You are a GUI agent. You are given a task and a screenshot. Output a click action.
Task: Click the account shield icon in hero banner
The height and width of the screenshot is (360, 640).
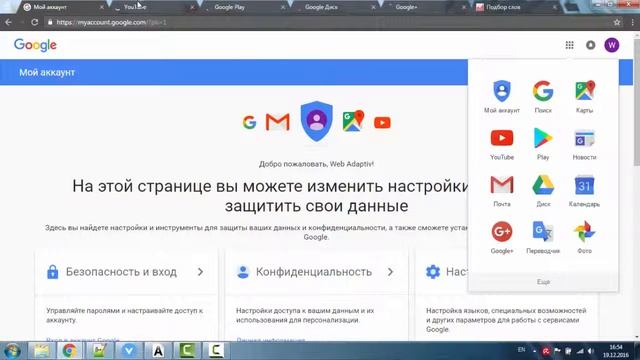(x=316, y=121)
